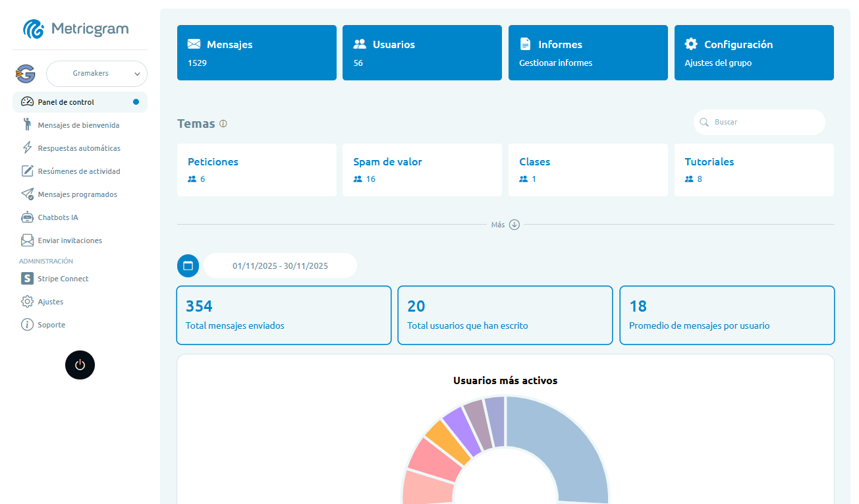The image size is (859, 504).
Task: Click the Chatbots IA robot icon
Action: point(27,217)
